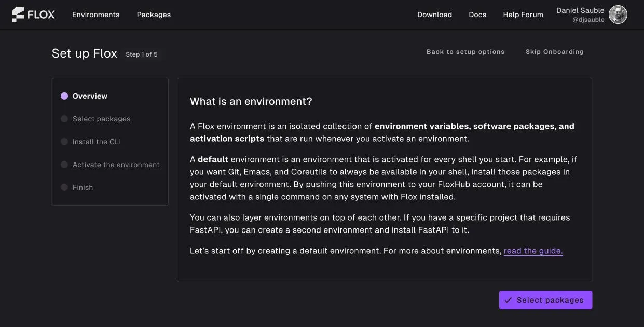Click the Select packages step circle
Image resolution: width=644 pixels, height=327 pixels.
[x=64, y=119]
